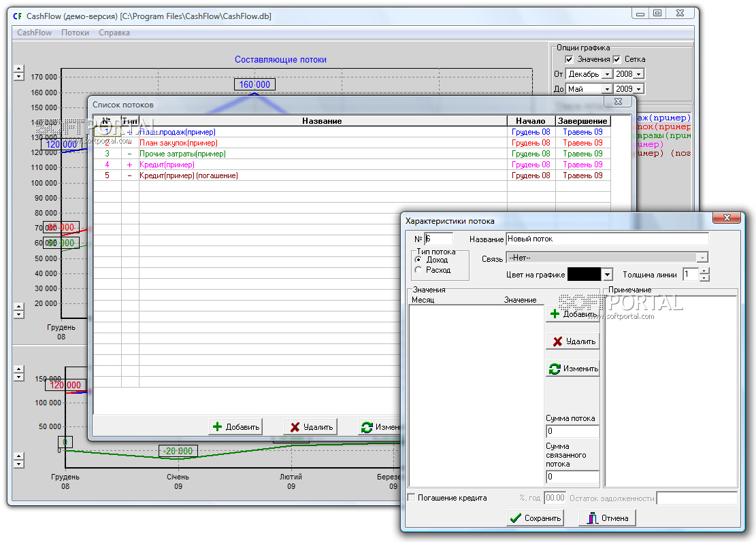Click the Примечание text area
This screenshot has height=542, width=756.
tap(671, 391)
